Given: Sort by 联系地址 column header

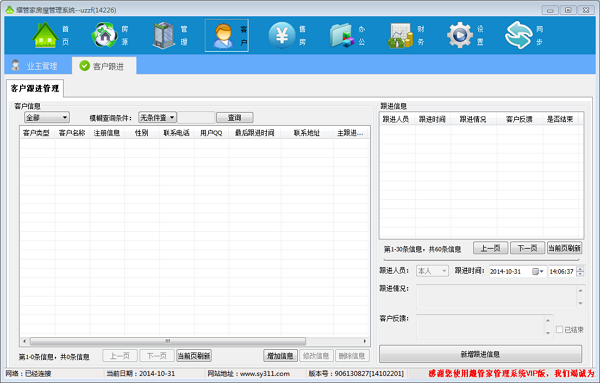Looking at the screenshot, I should pyautogui.click(x=307, y=133).
